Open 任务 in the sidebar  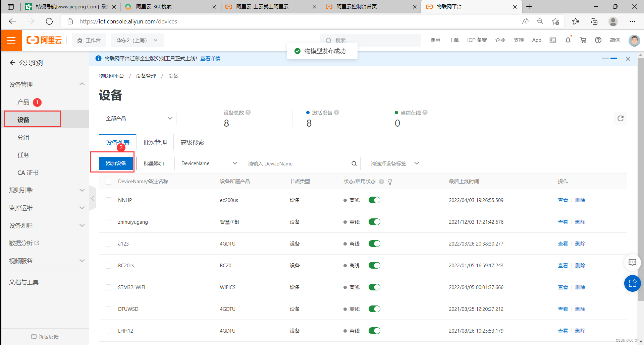tap(23, 155)
